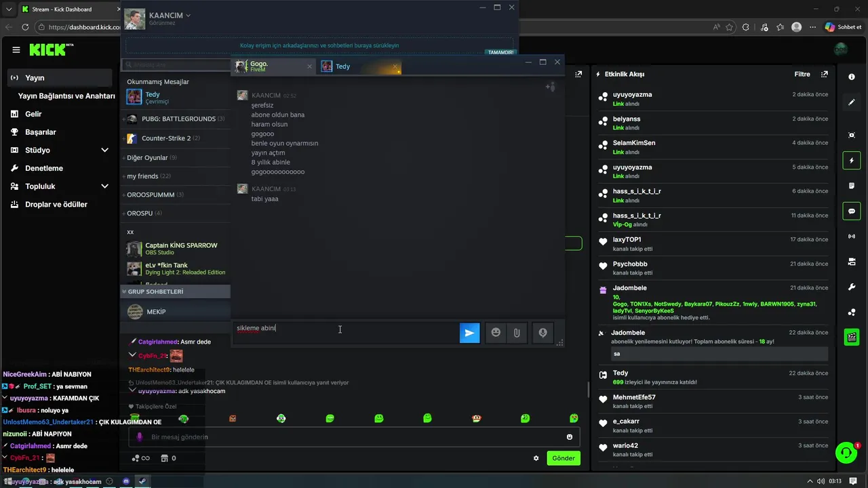Expand the OROOSPUMMM friends group
This screenshot has height=488, width=868.
click(175, 195)
